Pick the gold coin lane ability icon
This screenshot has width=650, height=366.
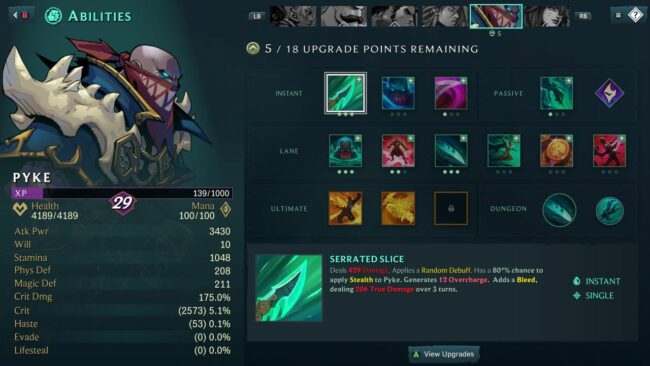click(x=556, y=150)
